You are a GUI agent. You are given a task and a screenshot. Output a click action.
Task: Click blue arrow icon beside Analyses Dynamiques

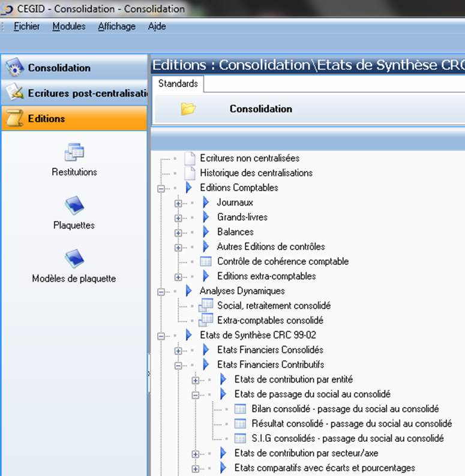pyautogui.click(x=189, y=291)
